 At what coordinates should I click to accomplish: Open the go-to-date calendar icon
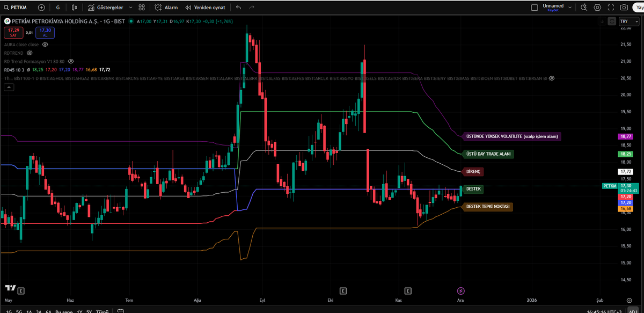point(120,311)
